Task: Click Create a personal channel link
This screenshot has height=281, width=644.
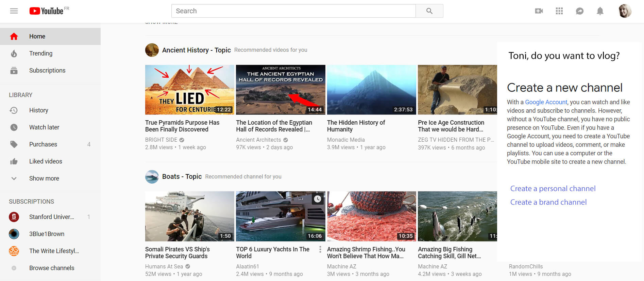Action: [x=553, y=188]
